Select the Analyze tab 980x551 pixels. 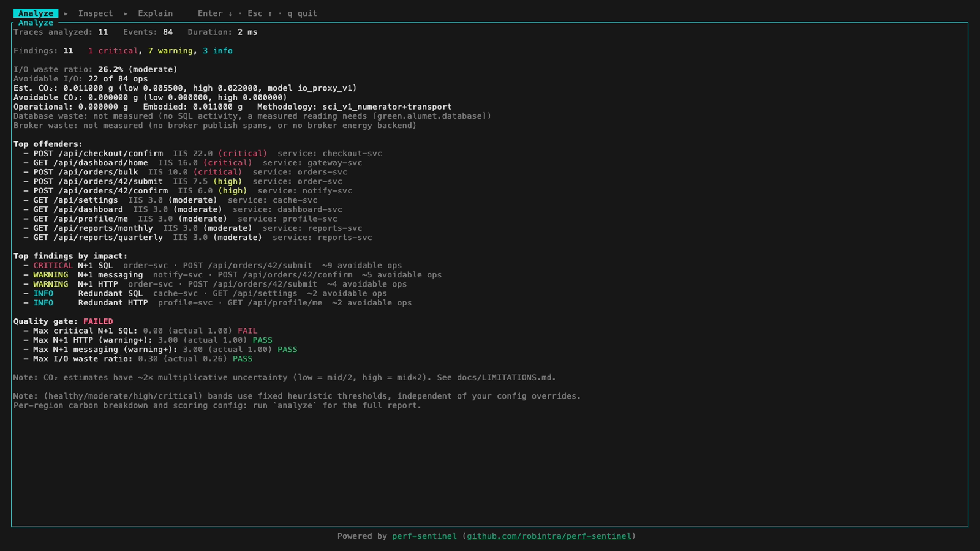36,13
